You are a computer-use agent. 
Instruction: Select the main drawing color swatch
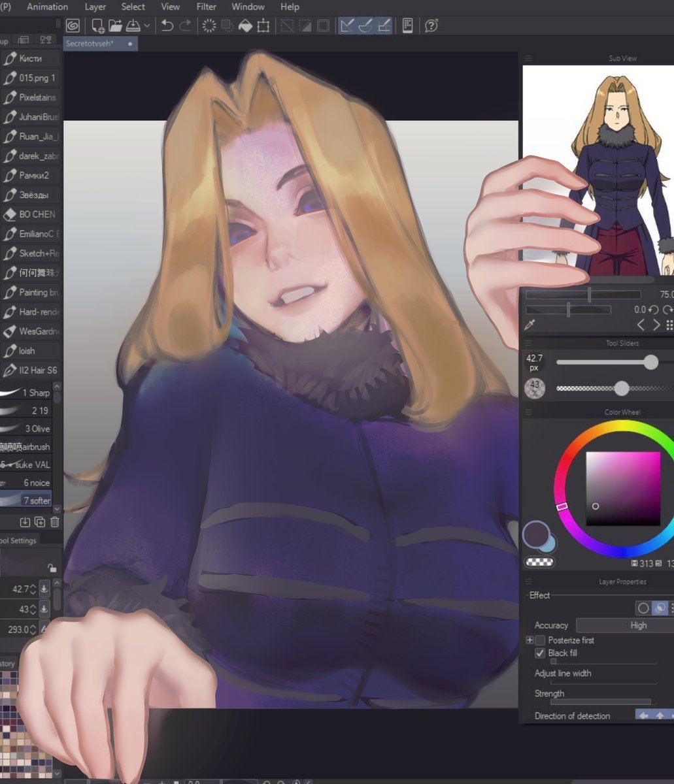pyautogui.click(x=536, y=534)
